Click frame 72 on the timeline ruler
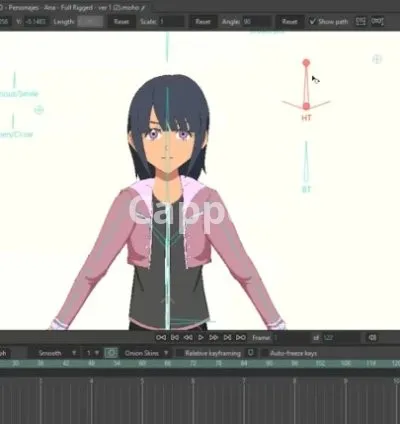The height and width of the screenshot is (424, 400). (193, 363)
